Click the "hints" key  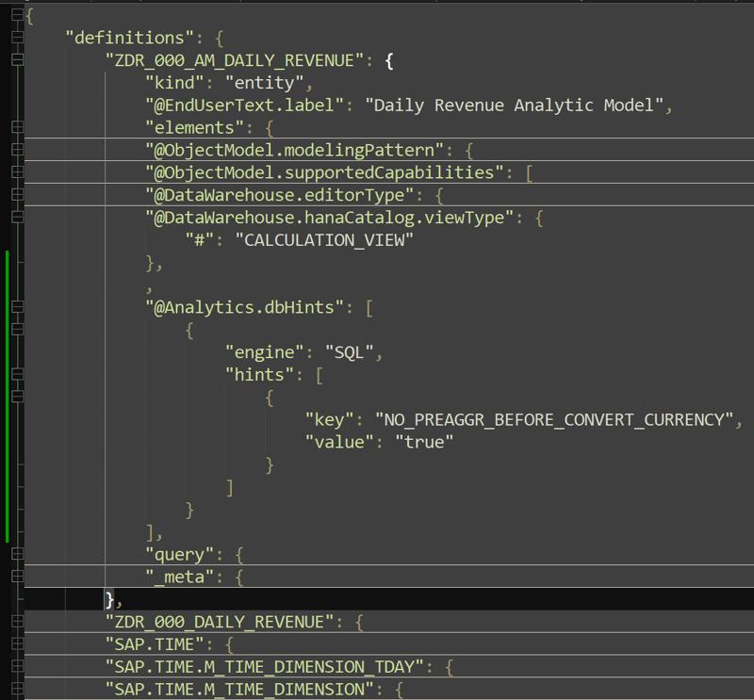click(x=259, y=375)
